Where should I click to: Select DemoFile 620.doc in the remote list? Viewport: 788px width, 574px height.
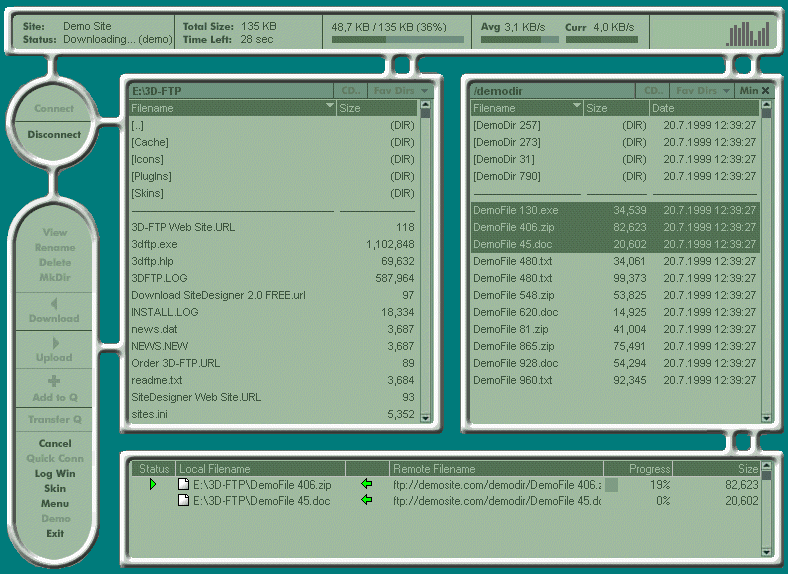click(615, 312)
